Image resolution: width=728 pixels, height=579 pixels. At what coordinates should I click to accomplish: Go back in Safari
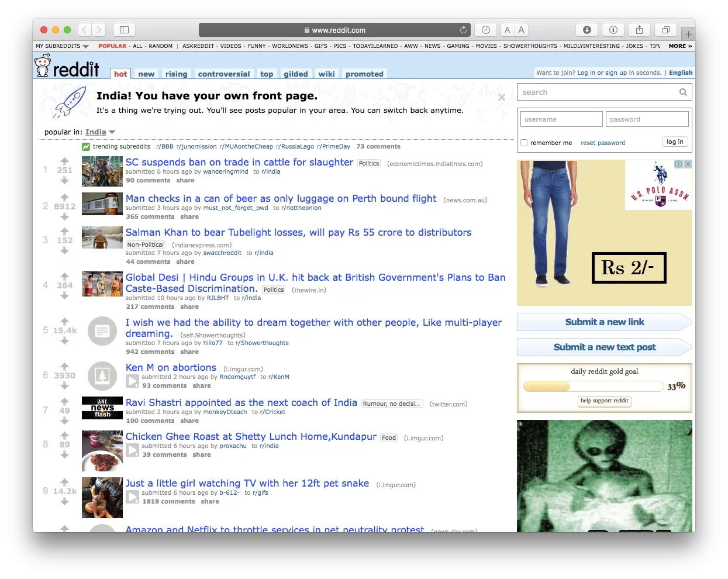coord(85,30)
